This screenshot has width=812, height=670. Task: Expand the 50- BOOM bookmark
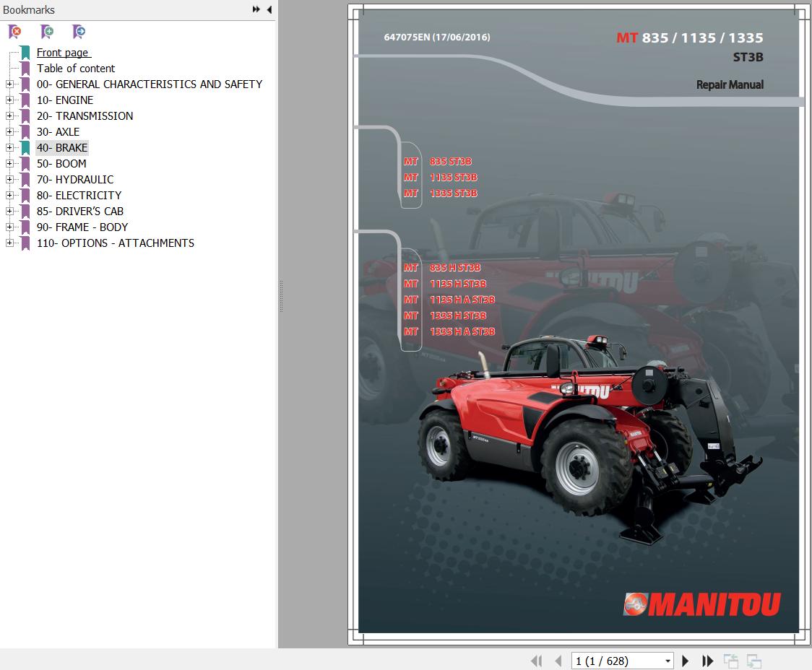pyautogui.click(x=9, y=163)
